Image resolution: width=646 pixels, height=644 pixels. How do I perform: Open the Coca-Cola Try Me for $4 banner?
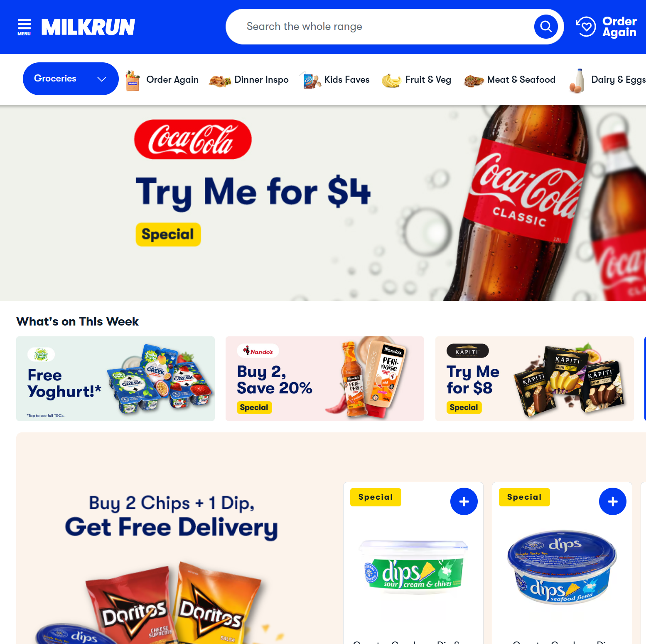[323, 203]
